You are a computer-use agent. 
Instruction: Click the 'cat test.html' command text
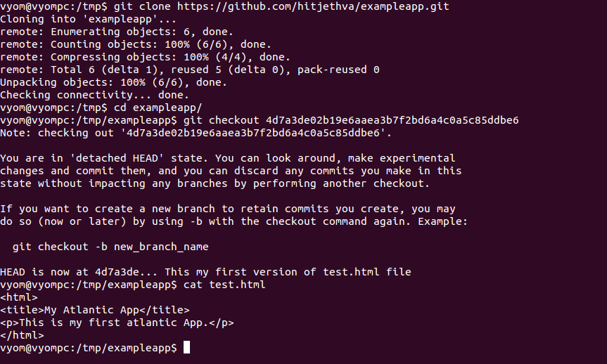coord(224,285)
